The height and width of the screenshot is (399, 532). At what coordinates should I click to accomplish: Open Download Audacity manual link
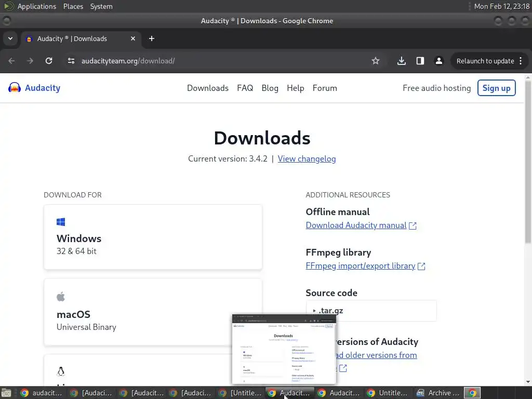[356, 225]
